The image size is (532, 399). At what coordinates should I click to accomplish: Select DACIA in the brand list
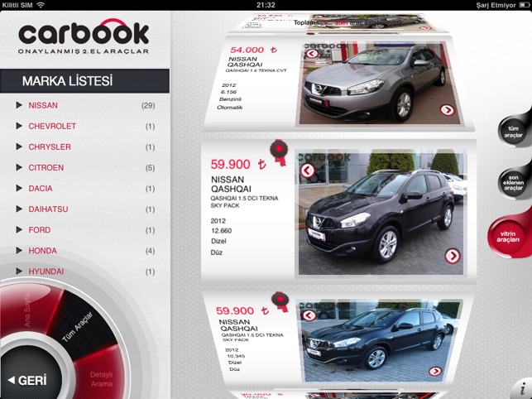(41, 189)
